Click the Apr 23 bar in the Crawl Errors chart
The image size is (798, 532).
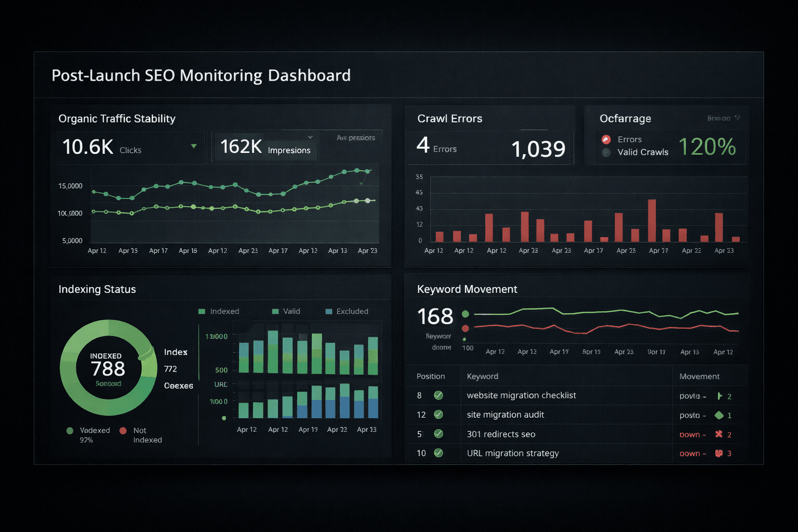720,227
